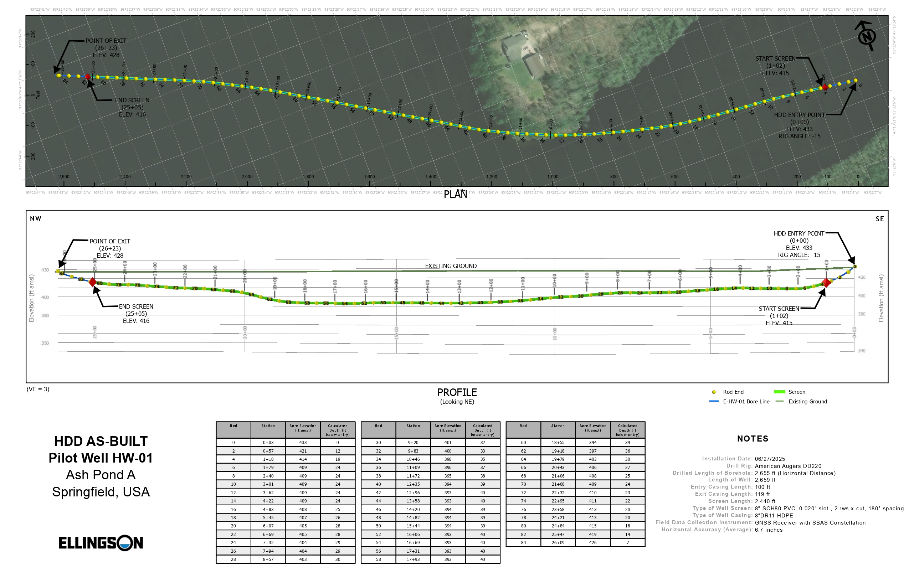Click the bright green Screen legend swatch

click(779, 392)
